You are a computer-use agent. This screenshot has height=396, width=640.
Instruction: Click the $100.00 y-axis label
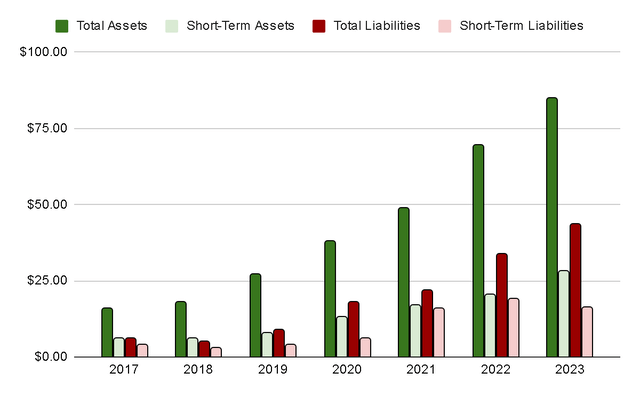pyautogui.click(x=43, y=52)
